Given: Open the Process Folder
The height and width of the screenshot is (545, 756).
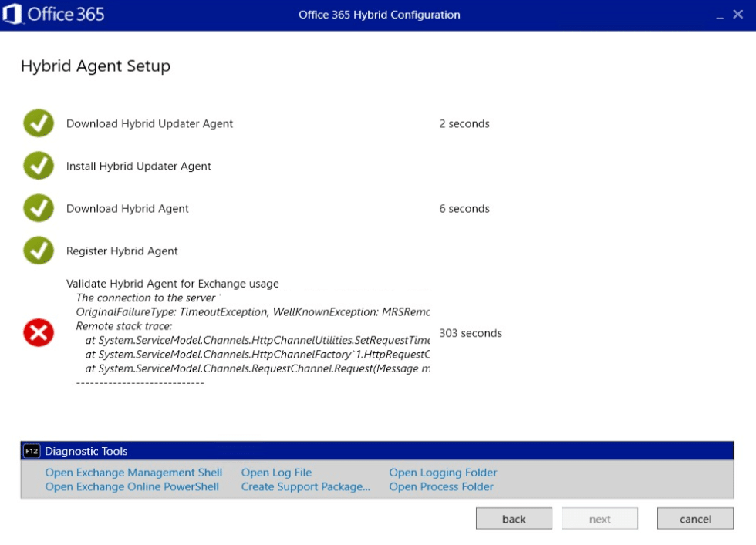Looking at the screenshot, I should click(x=441, y=487).
